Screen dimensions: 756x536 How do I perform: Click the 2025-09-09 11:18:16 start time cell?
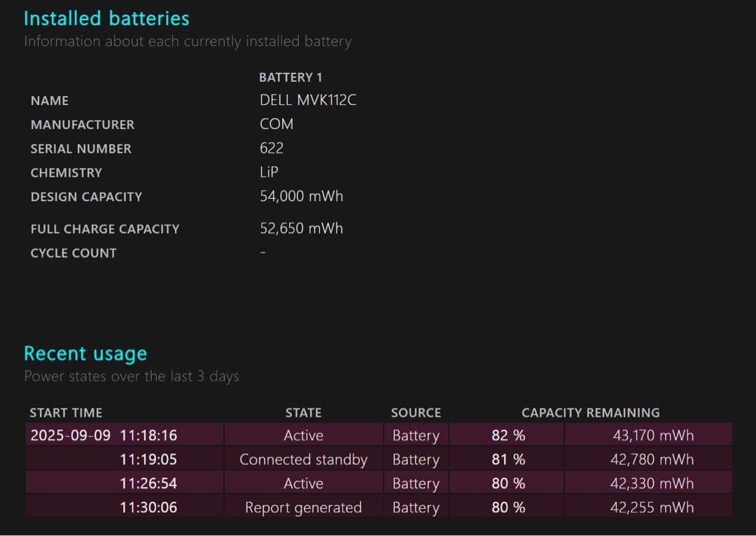tap(104, 435)
